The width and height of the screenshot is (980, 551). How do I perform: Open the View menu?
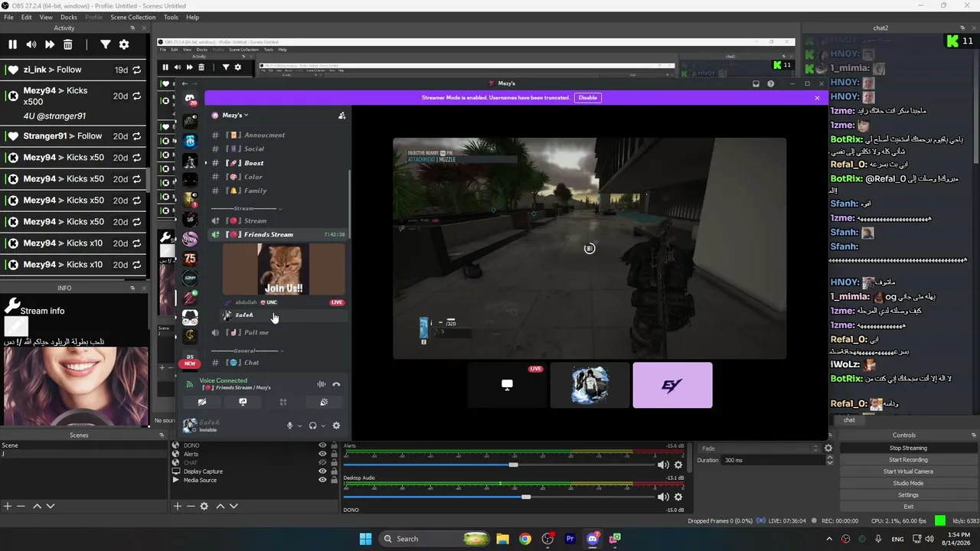click(x=46, y=17)
